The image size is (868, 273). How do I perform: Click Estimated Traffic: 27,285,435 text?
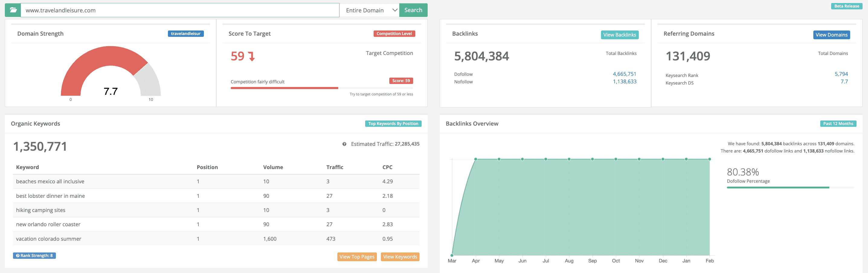coord(385,144)
